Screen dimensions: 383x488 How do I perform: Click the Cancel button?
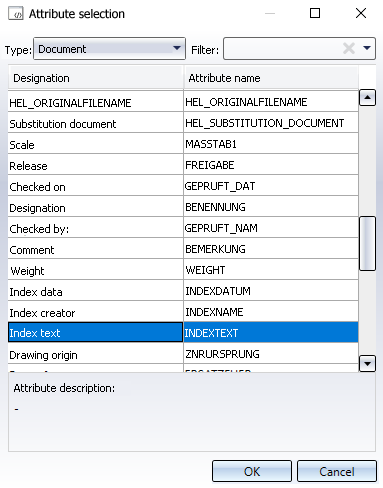click(337, 471)
